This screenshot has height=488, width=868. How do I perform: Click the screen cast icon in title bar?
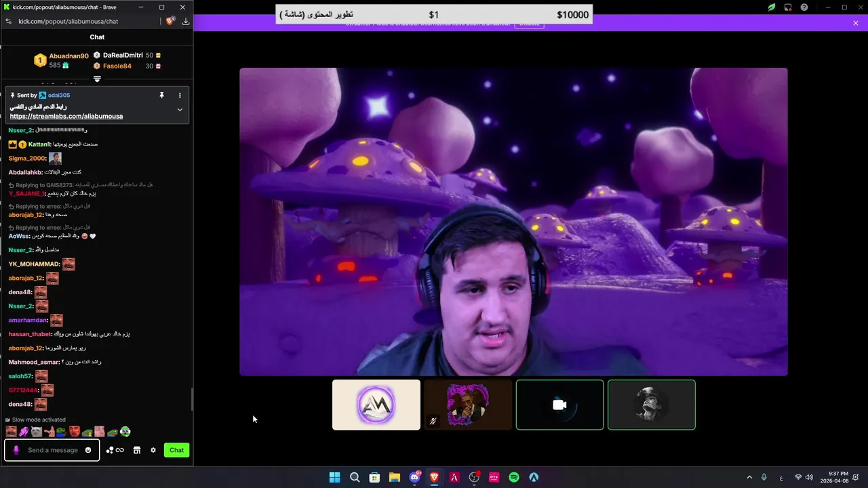[788, 7]
